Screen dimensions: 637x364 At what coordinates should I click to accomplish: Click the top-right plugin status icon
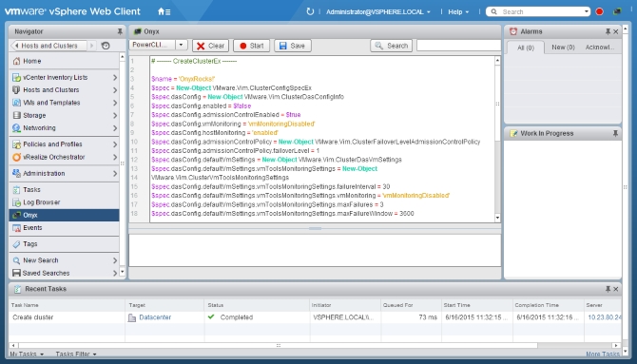(x=617, y=11)
